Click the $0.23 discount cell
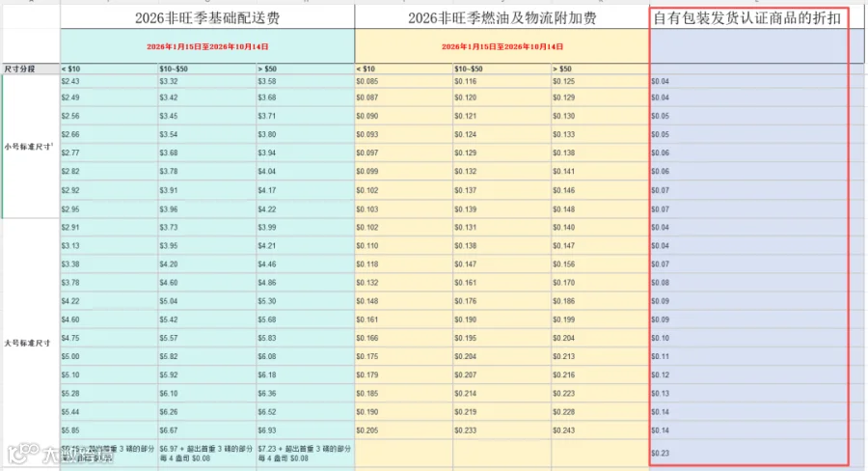This screenshot has width=868, height=471. pos(748,453)
